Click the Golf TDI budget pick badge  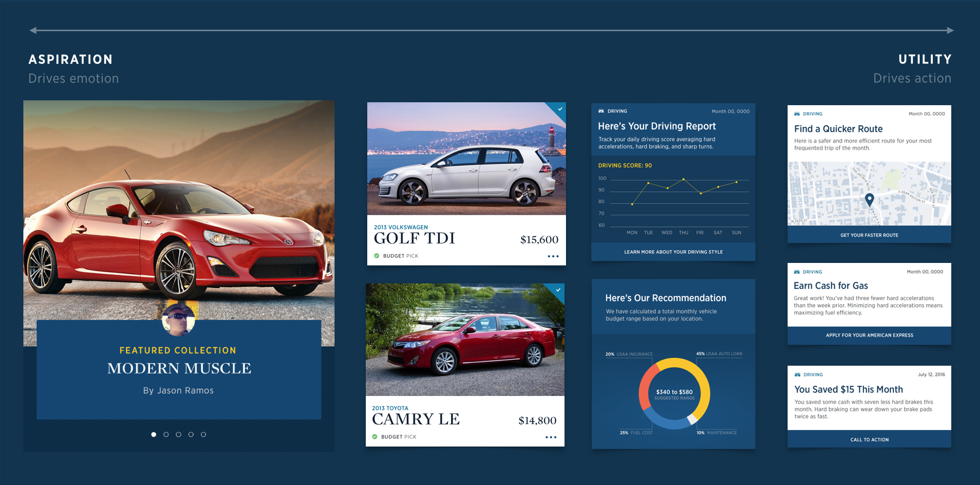[396, 256]
